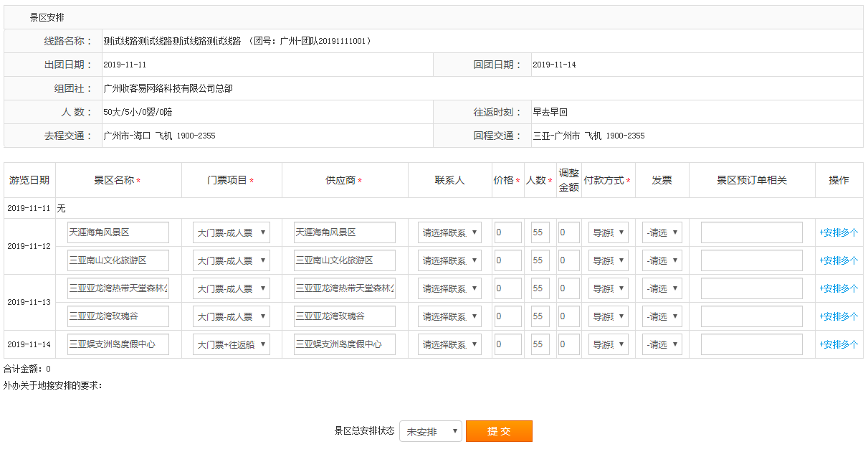The width and height of the screenshot is (868, 462).
Task: Open ticket type dropdown for 天涯海角风景区 row
Action: pyautogui.click(x=231, y=232)
